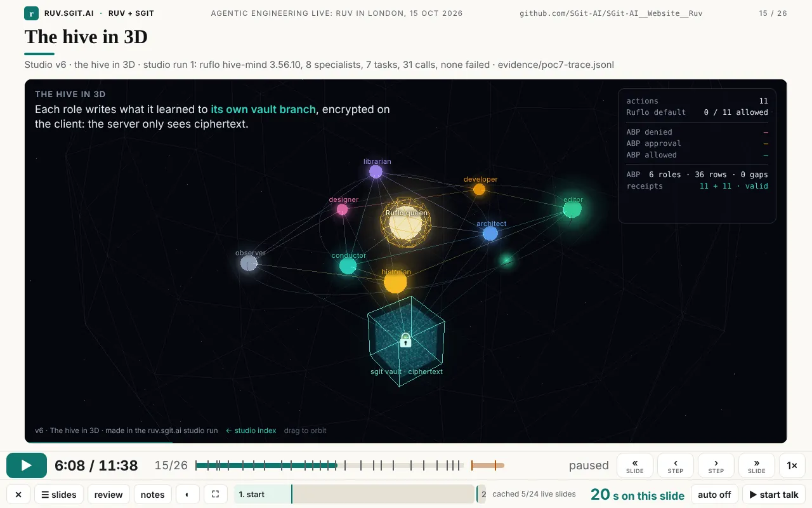Image resolution: width=812 pixels, height=508 pixels.
Task: Select the conductor node
Action: [x=348, y=265]
